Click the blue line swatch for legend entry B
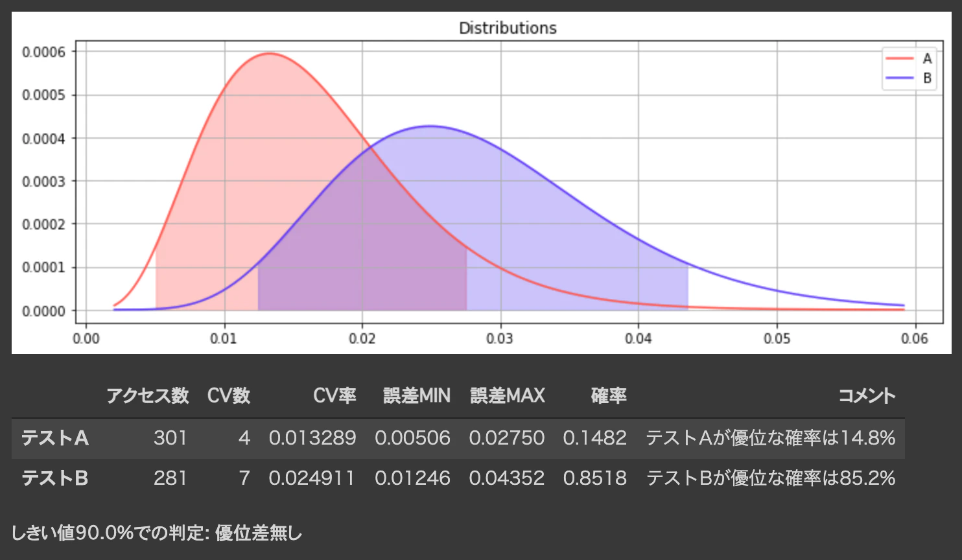This screenshot has height=560, width=962. (x=900, y=78)
